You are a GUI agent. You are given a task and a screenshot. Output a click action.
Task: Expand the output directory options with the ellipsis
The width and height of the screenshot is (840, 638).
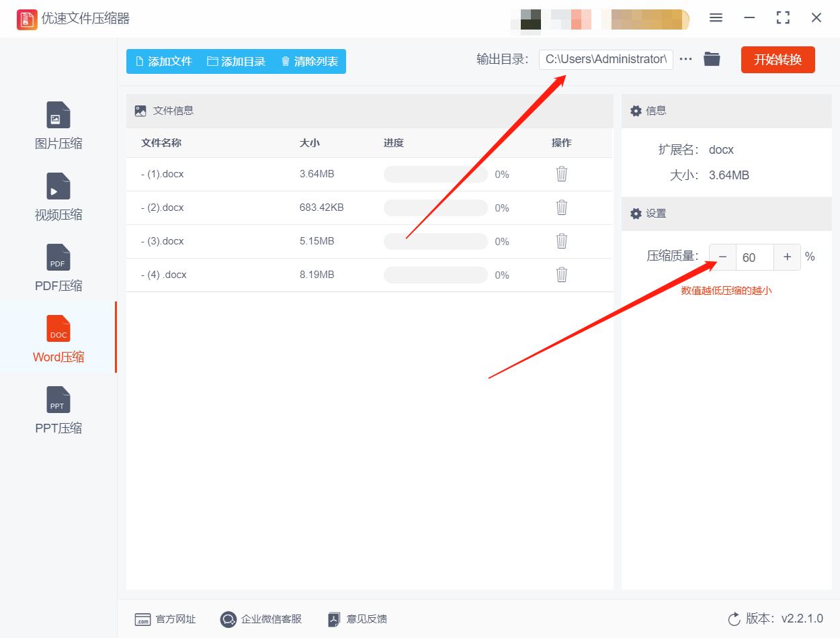click(685, 58)
